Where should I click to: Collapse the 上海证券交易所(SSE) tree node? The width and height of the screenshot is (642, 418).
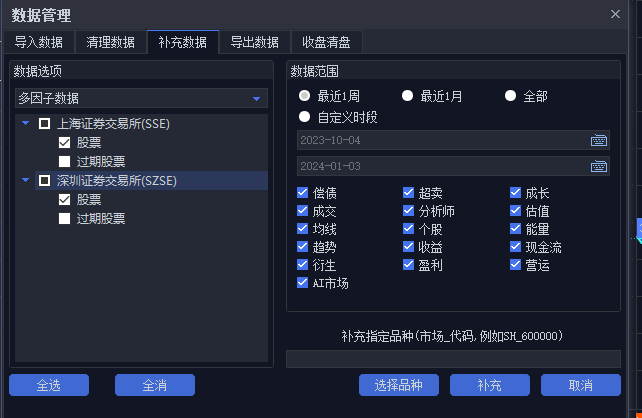click(x=25, y=123)
